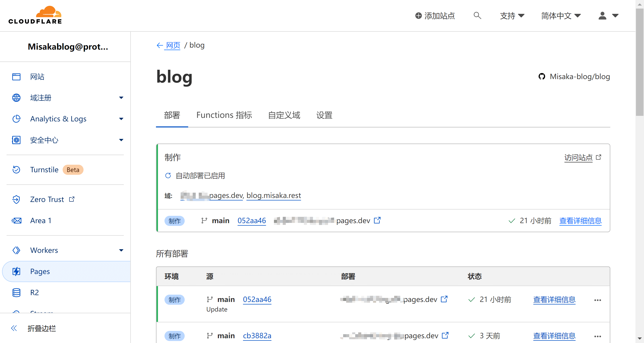The image size is (644, 343).
Task: Open the 简体中文 language dropdown
Action: (x=561, y=16)
